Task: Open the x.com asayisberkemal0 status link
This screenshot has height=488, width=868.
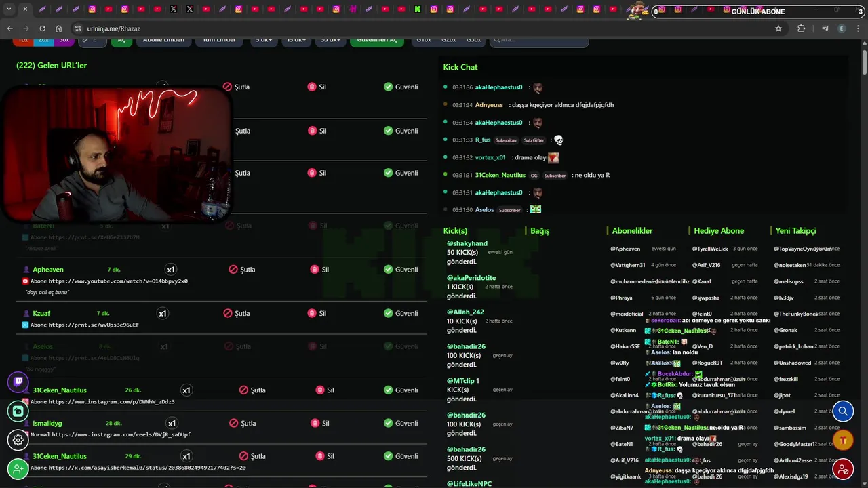Action: [x=147, y=468]
